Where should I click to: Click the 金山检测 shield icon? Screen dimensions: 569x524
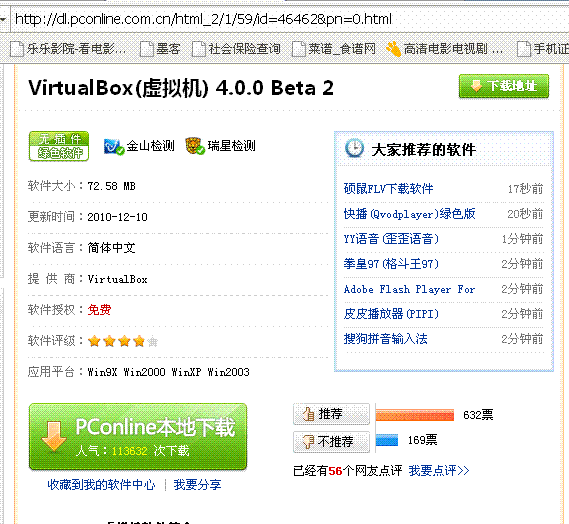pos(114,147)
